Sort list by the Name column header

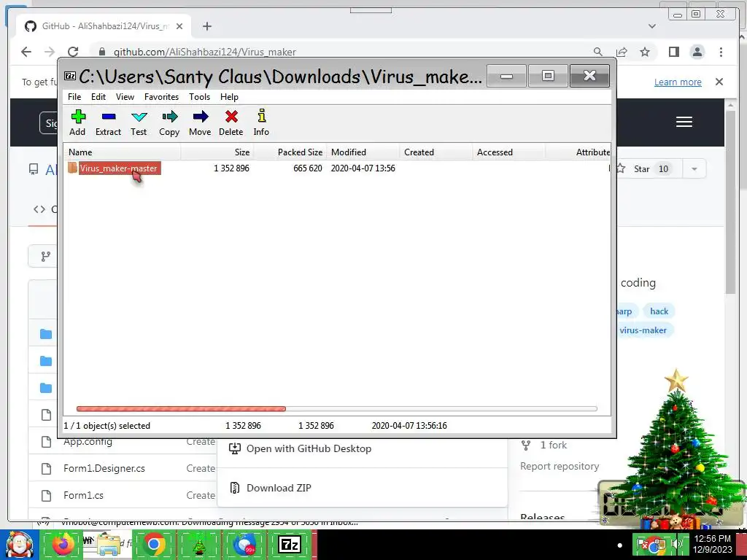click(x=123, y=152)
